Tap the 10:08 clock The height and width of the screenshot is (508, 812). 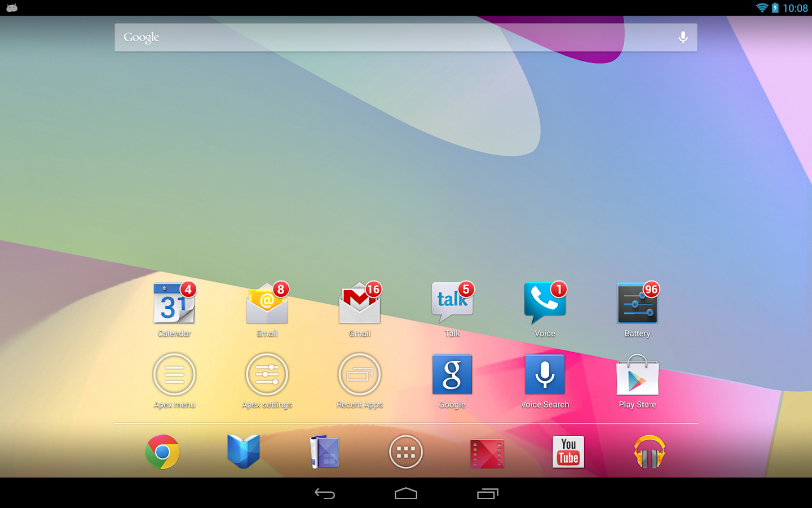795,8
